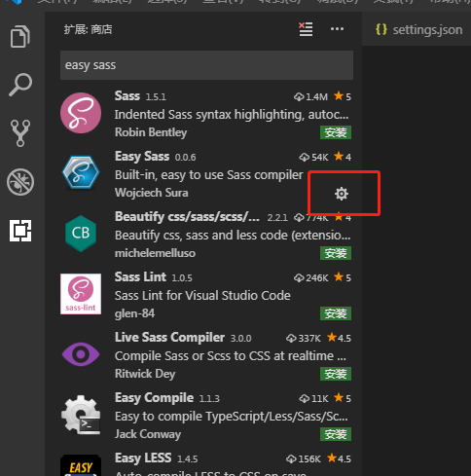Click the Easy Compile gear logo

[x=81, y=415]
